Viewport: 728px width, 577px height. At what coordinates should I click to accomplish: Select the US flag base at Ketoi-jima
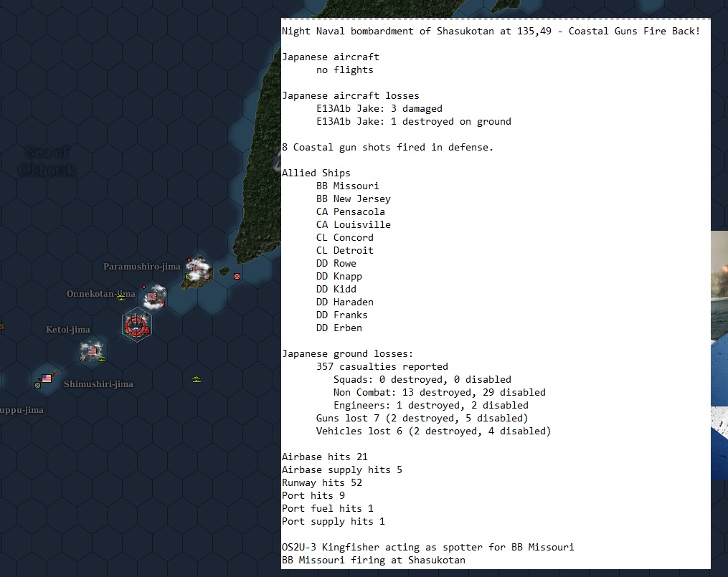(x=92, y=351)
